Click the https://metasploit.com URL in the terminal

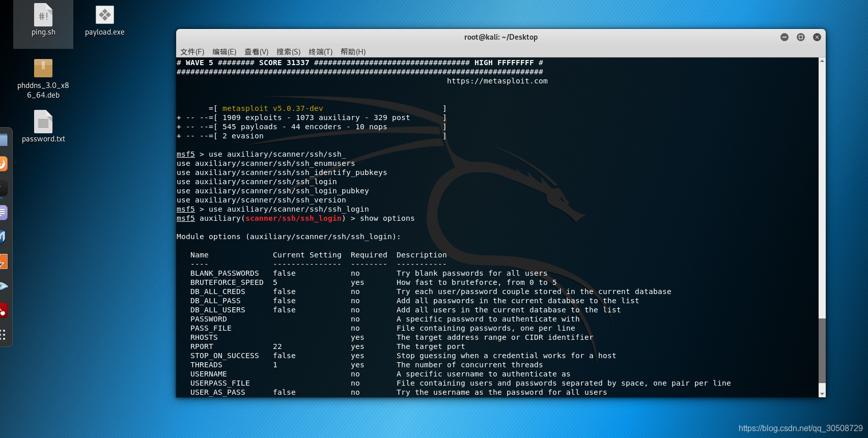pos(497,81)
